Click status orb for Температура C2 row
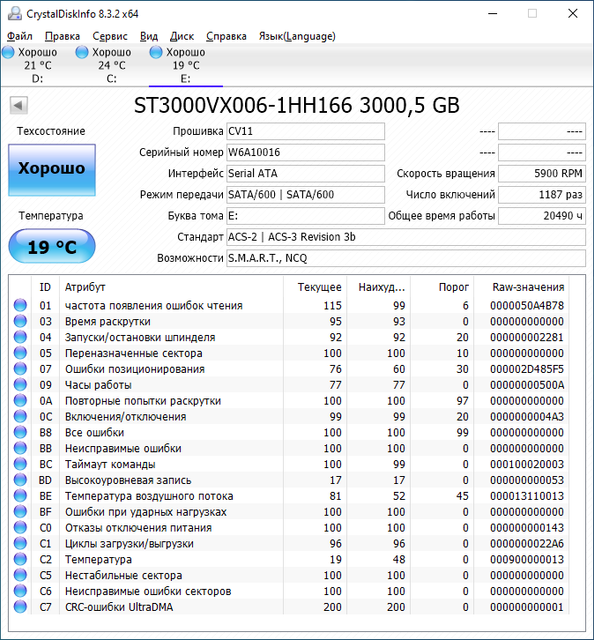The height and width of the screenshot is (640, 594). (20, 559)
